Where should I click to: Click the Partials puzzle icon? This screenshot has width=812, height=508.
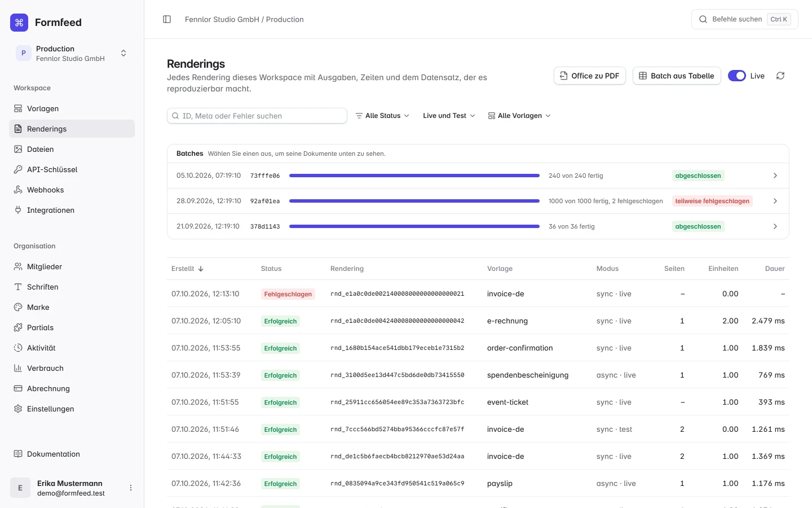(x=18, y=327)
